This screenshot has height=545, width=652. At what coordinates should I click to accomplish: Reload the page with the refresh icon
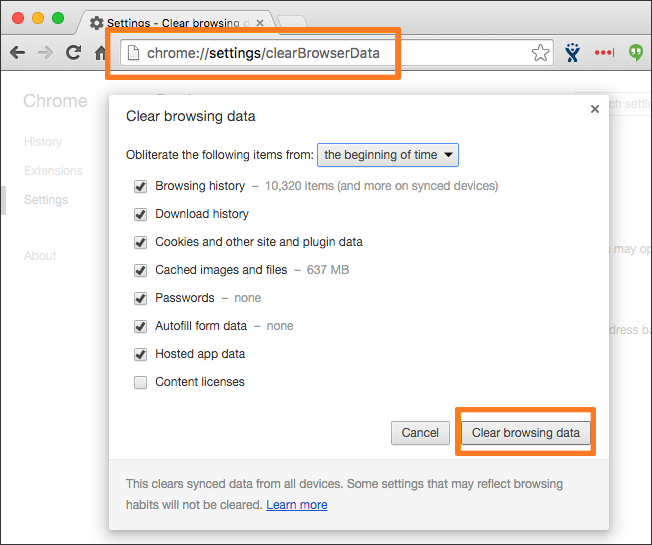click(x=74, y=52)
